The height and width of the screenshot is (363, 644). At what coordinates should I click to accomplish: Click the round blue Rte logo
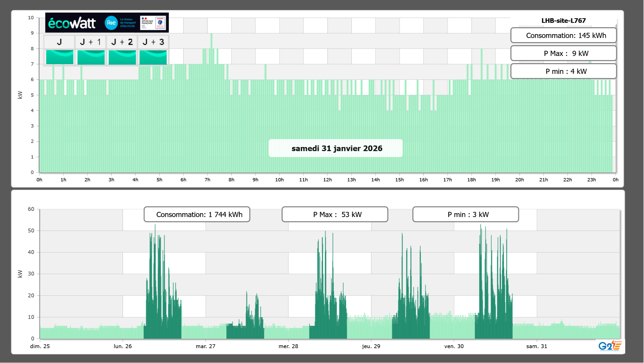tap(111, 23)
